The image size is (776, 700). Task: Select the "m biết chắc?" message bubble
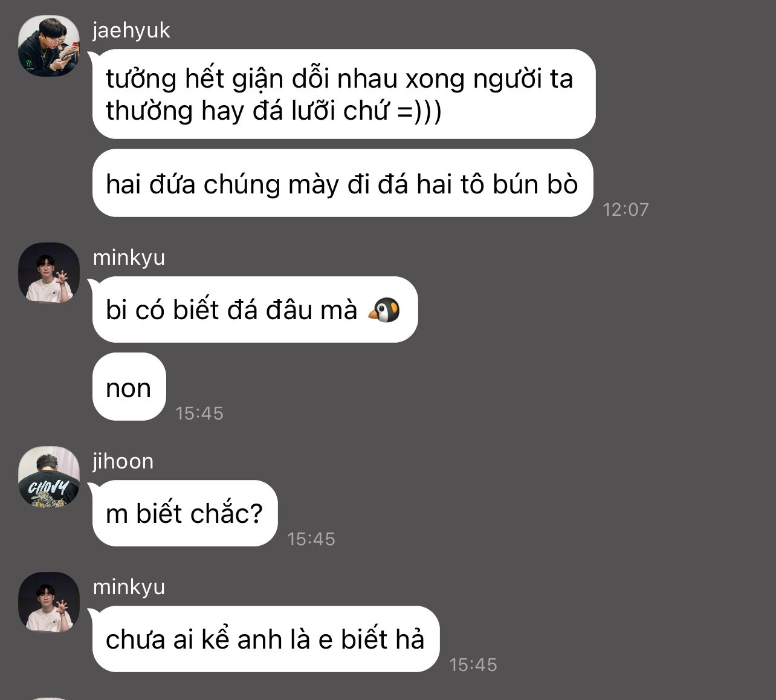184,513
